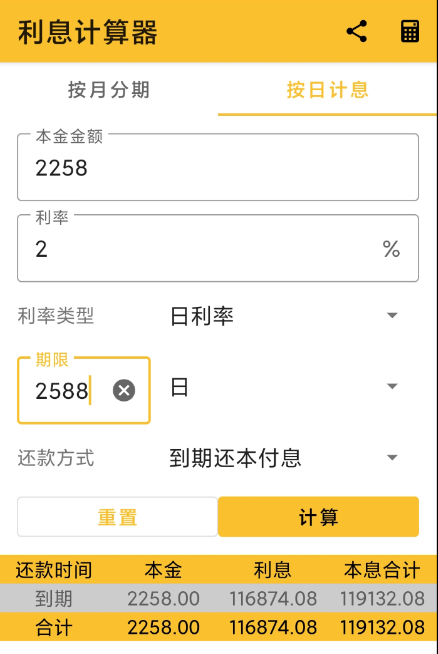438x654 pixels.
Task: Tap the 利息计算器 app title
Action: (x=88, y=32)
